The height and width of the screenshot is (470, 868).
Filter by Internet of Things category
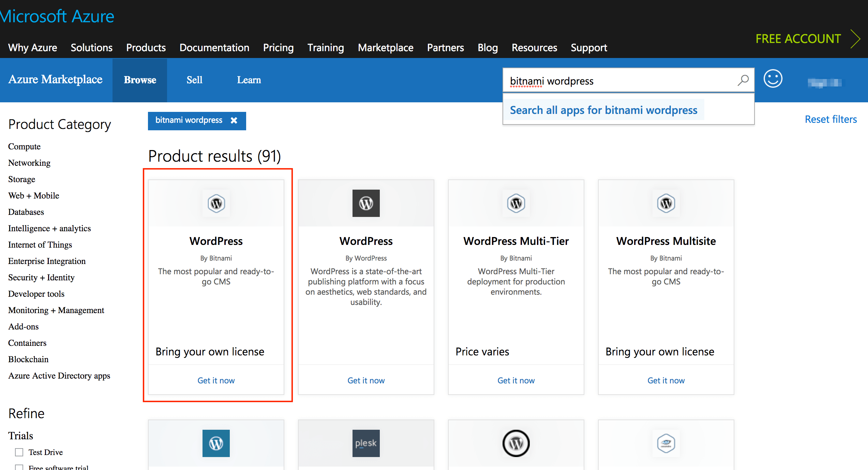coord(40,245)
